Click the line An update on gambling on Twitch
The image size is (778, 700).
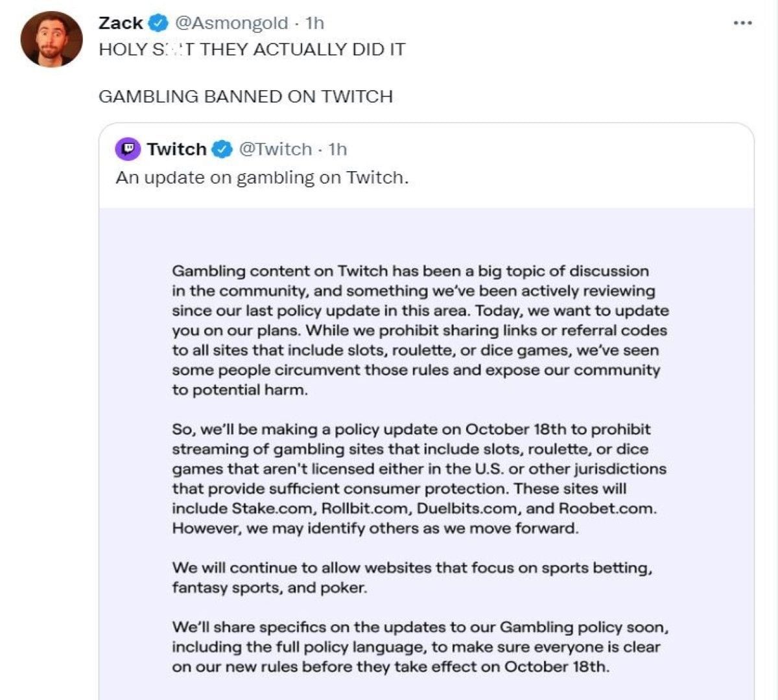259,176
